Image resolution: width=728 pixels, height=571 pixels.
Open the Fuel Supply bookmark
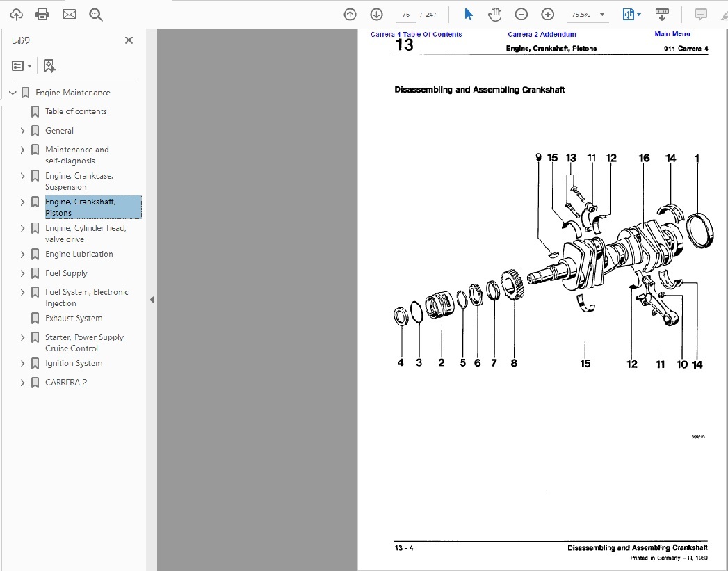66,273
